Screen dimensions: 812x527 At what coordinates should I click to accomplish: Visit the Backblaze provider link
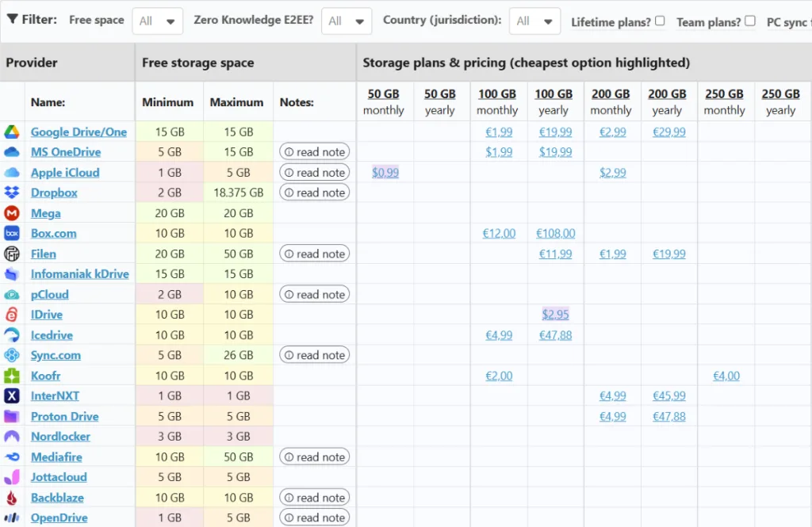tap(57, 498)
